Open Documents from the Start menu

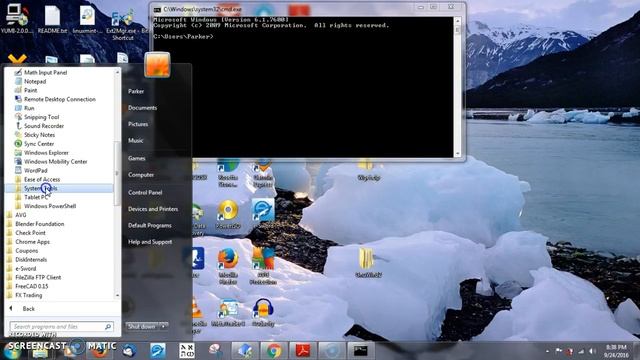(142, 108)
